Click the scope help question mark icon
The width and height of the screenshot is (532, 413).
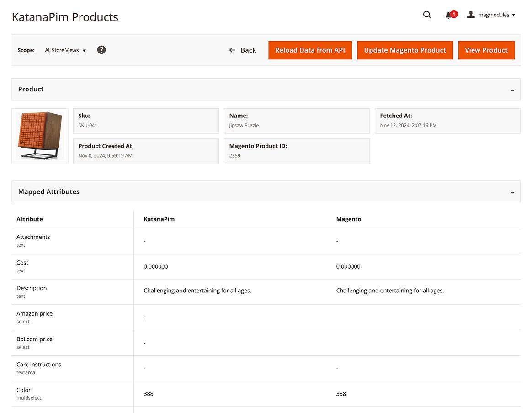pos(101,50)
